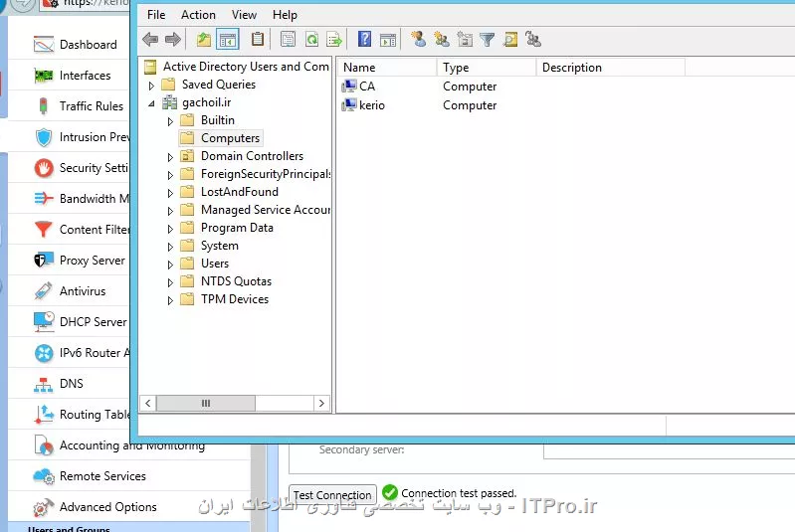
Task: Expand the Managed Service Accounts node
Action: [170, 211]
